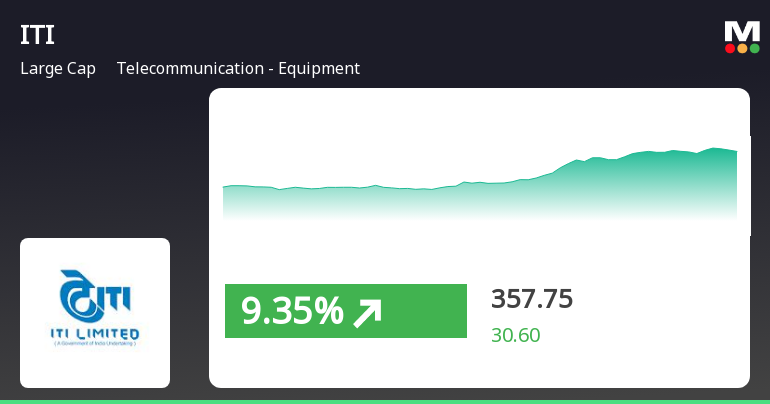Click the green 9.35% change badge
The height and width of the screenshot is (404, 770).
[x=345, y=311]
